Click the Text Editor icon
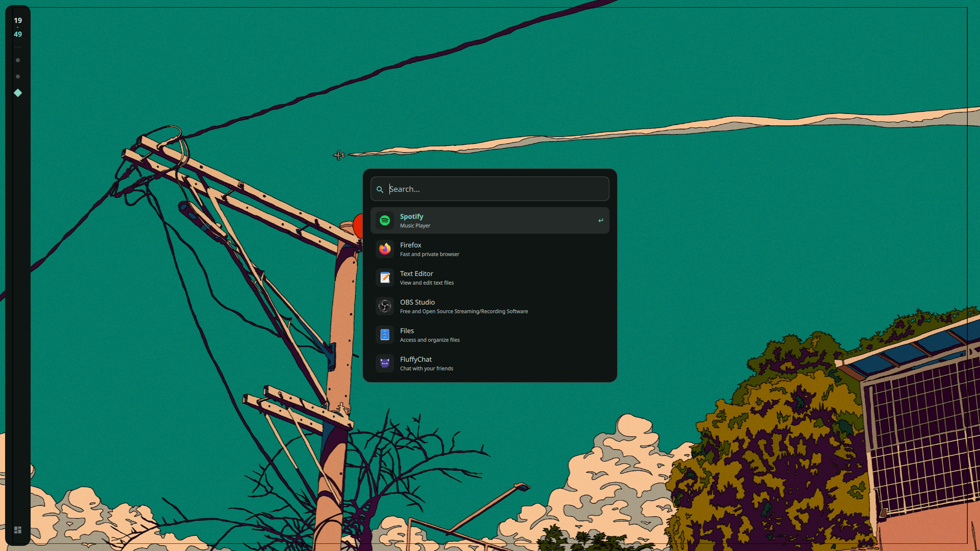Image resolution: width=980 pixels, height=551 pixels. [x=385, y=278]
